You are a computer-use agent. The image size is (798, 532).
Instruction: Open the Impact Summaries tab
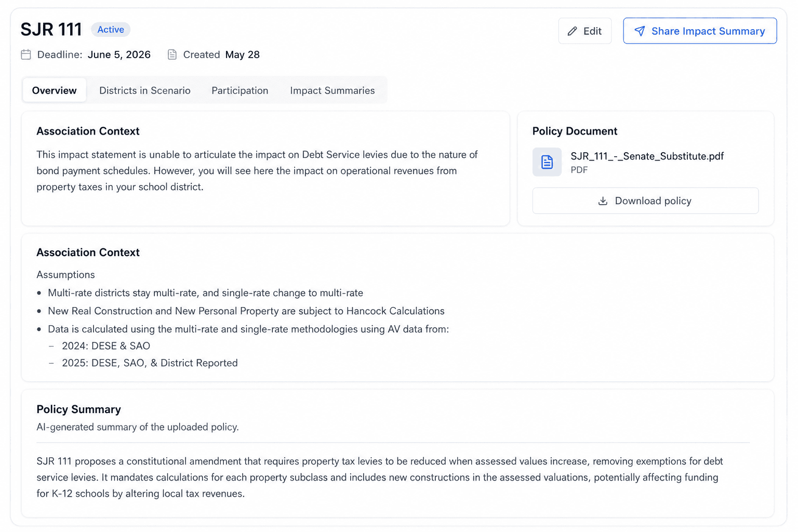pos(332,90)
